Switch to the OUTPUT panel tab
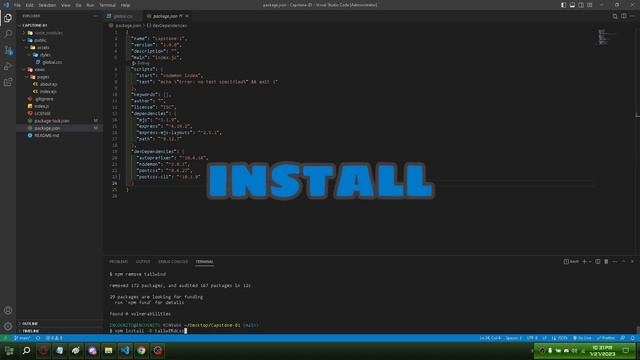 tap(143, 261)
